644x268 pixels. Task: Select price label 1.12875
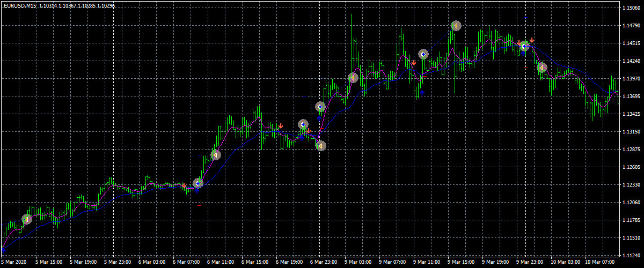(x=631, y=150)
